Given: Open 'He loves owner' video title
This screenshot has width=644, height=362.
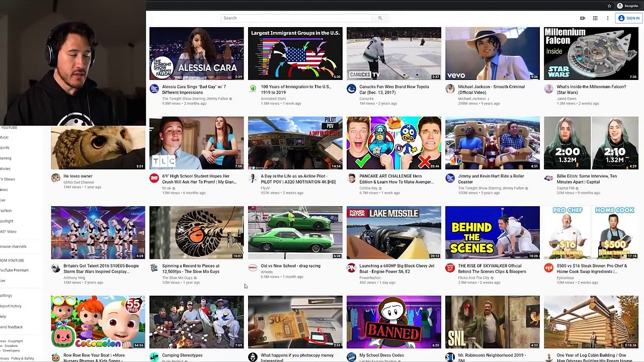Looking at the screenshot, I should [78, 176].
